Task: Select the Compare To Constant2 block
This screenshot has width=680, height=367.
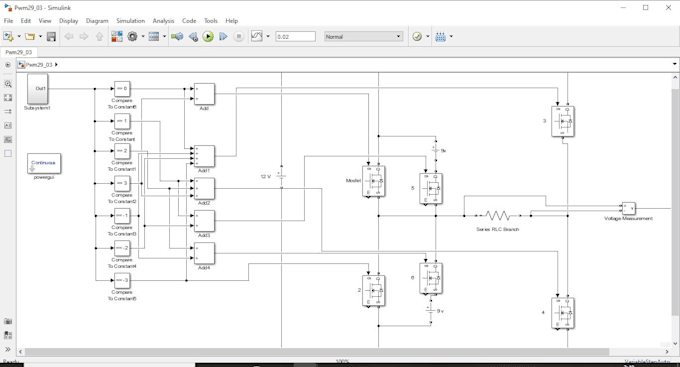Action: coord(122,184)
